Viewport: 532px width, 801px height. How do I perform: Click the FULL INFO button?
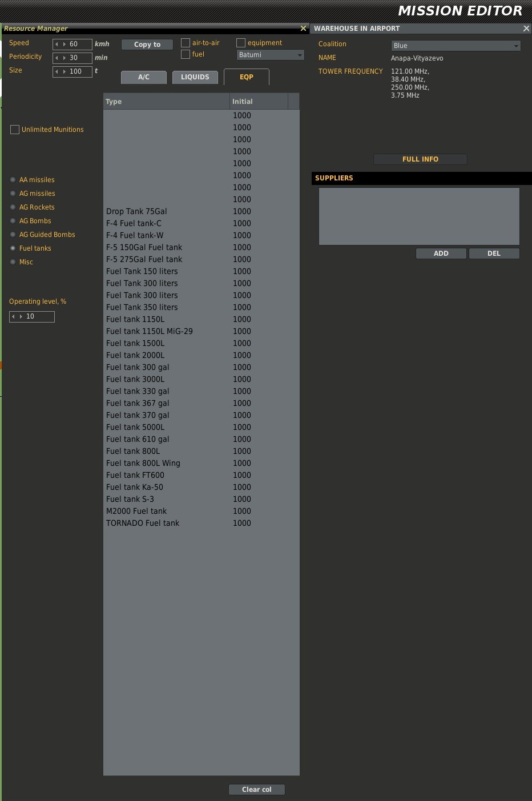(x=420, y=159)
